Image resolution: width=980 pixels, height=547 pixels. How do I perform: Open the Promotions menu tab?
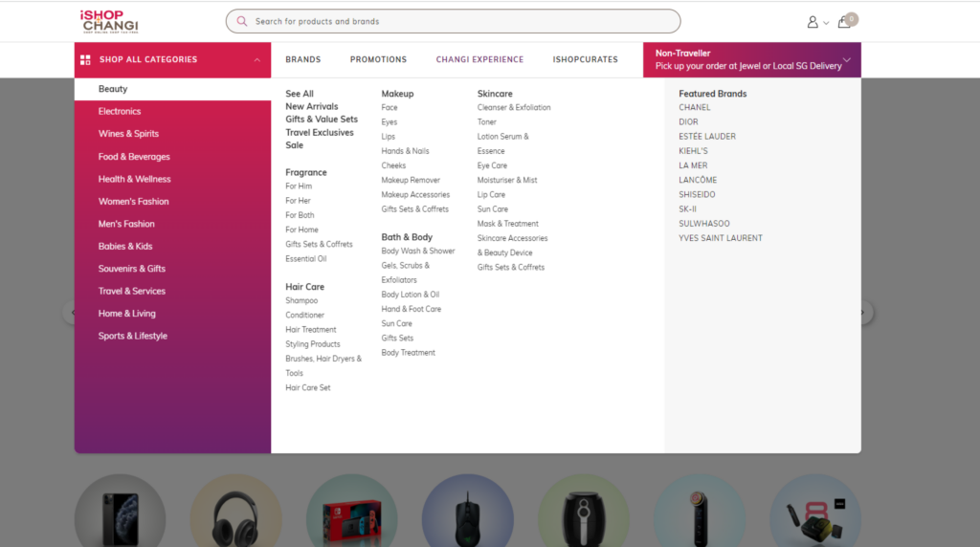tap(378, 59)
